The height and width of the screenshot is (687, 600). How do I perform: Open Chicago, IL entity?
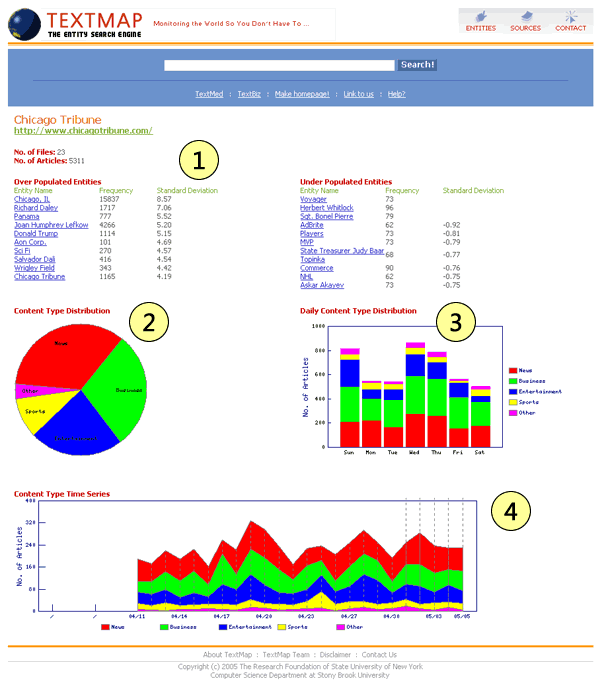[32, 199]
